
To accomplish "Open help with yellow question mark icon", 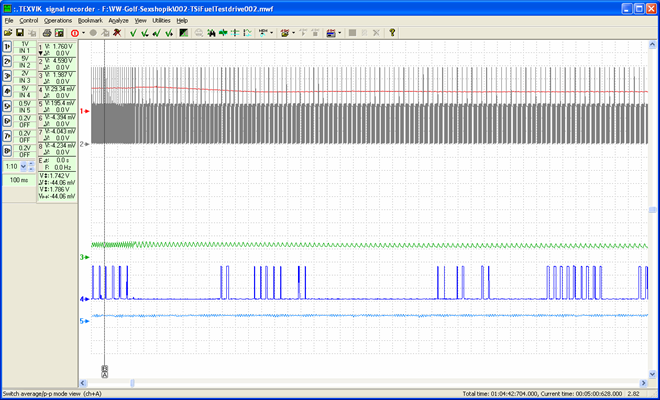I will (392, 32).
